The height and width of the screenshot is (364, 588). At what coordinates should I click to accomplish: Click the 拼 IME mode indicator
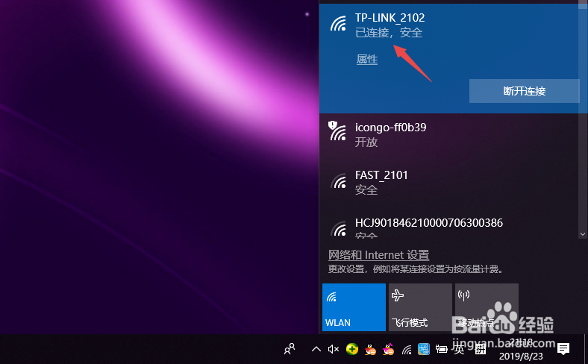pos(480,350)
